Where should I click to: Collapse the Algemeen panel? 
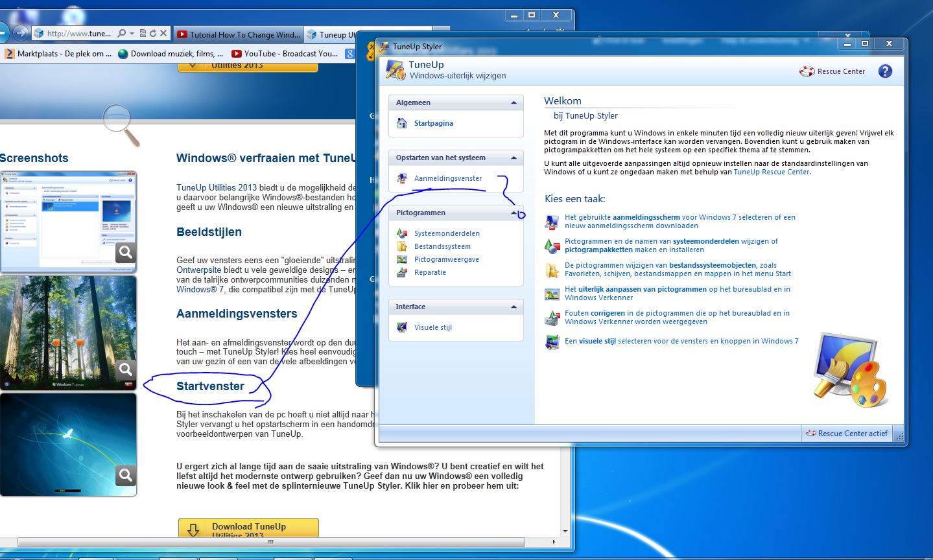pos(514,102)
